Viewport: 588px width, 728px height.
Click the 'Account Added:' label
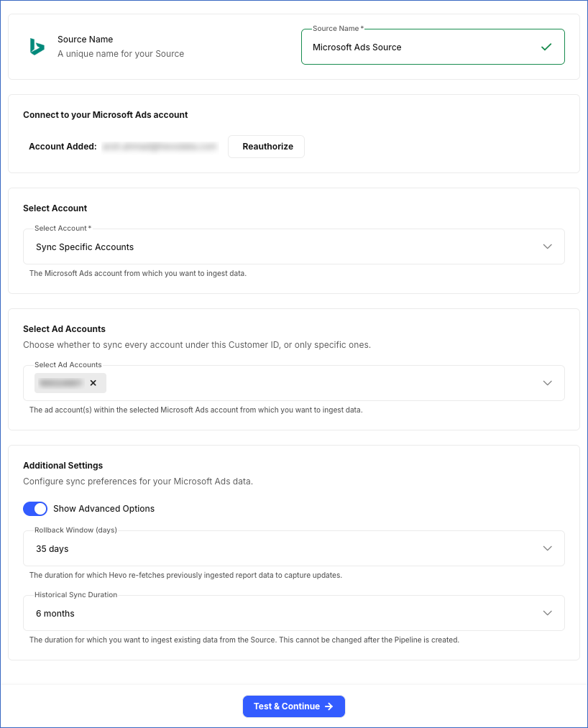(63, 147)
